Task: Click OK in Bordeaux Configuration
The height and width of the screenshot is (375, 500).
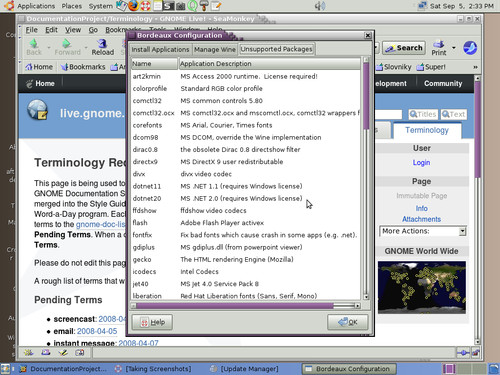Action: coord(347,322)
